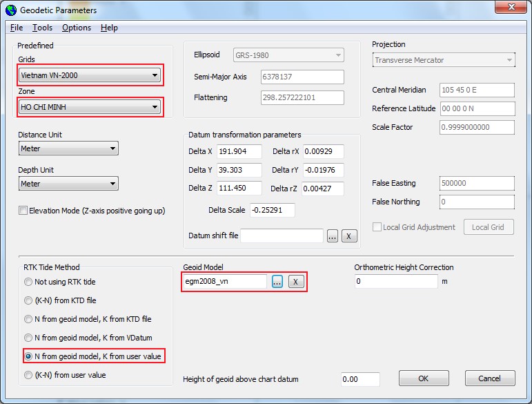Image resolution: width=532 pixels, height=404 pixels.
Task: Click Height of geoid above chart datum field
Action: click(360, 379)
